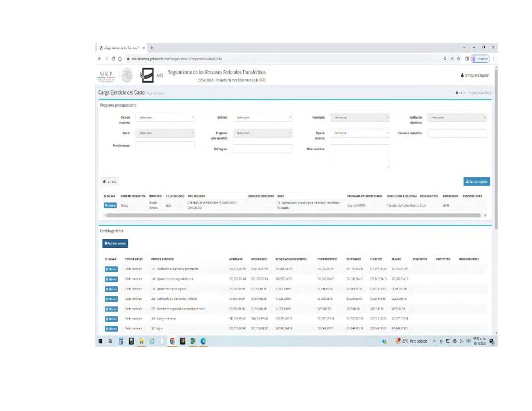Click Eliminar for Aportaciones de seguridad social
This screenshot has width=532, height=411.
click(111, 279)
